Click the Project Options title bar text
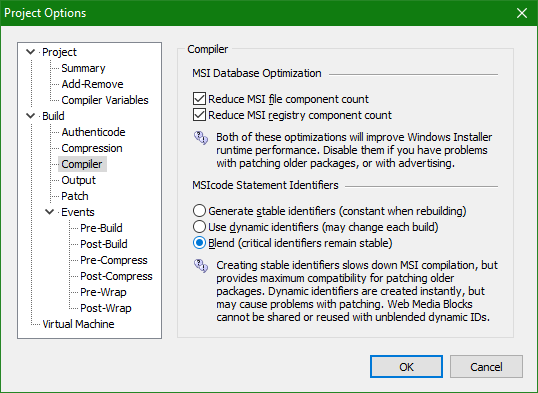Viewport: 538px width, 393px height. pos(45,13)
